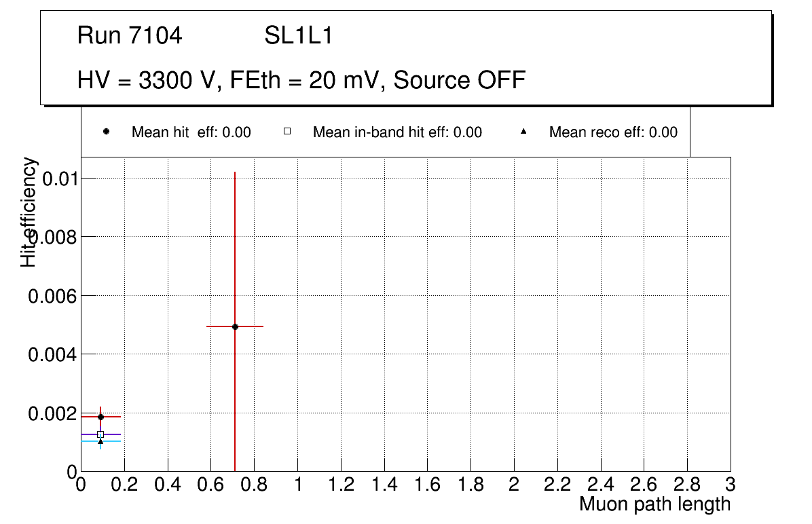Image resolution: width=812 pixels, height=524 pixels.
Task: Select the triangle data point in the plot
Action: pyautogui.click(x=100, y=442)
